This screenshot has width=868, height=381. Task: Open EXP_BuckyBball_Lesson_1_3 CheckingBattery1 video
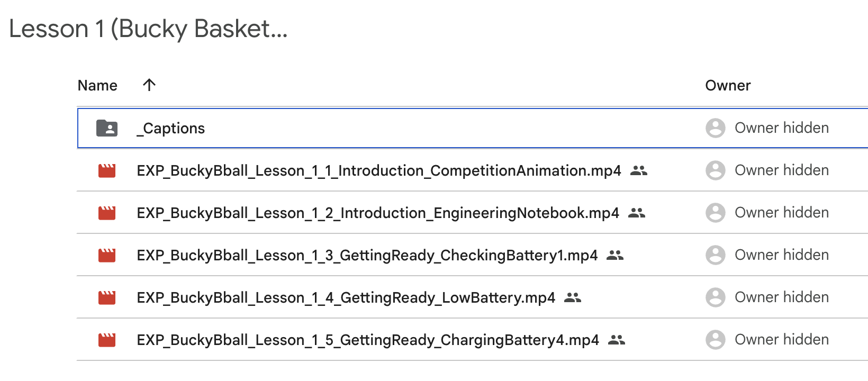click(x=366, y=255)
